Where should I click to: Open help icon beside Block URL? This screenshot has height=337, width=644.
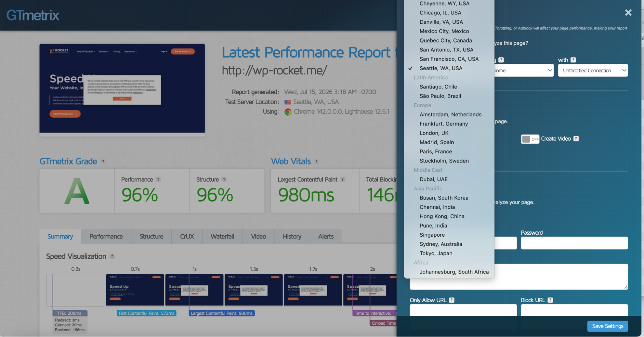550,300
